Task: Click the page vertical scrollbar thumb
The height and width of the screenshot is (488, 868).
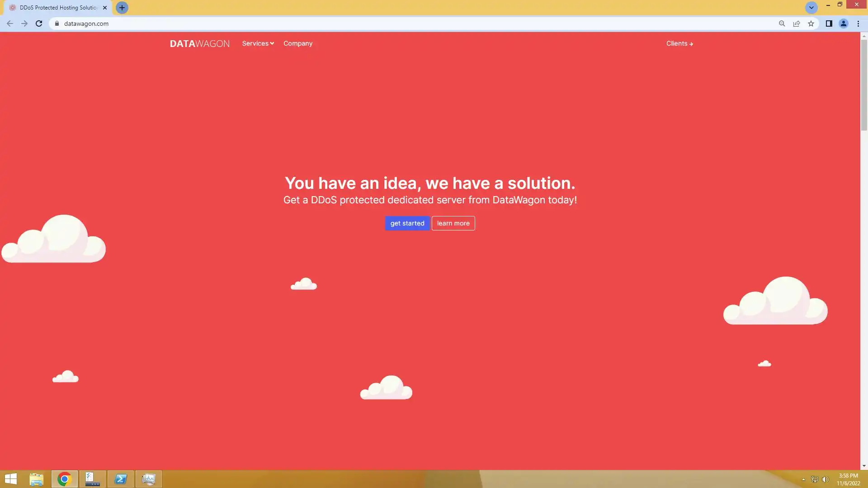Action: 864,84
